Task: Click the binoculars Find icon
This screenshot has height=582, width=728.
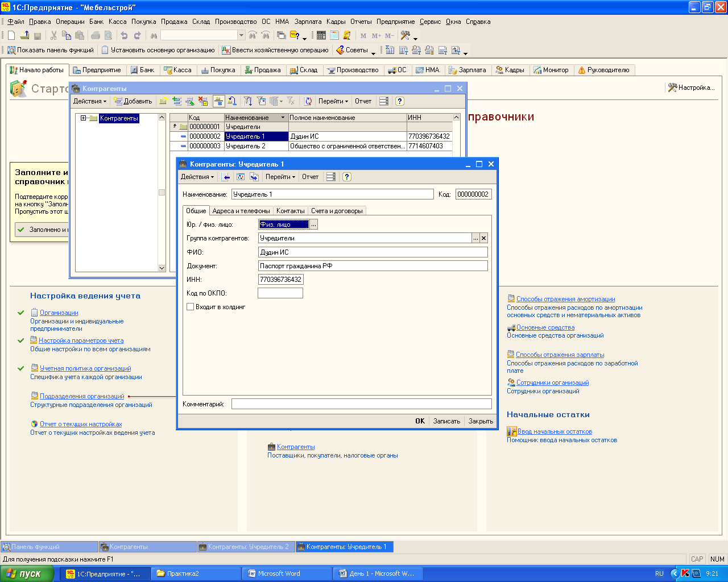Action: (154, 35)
